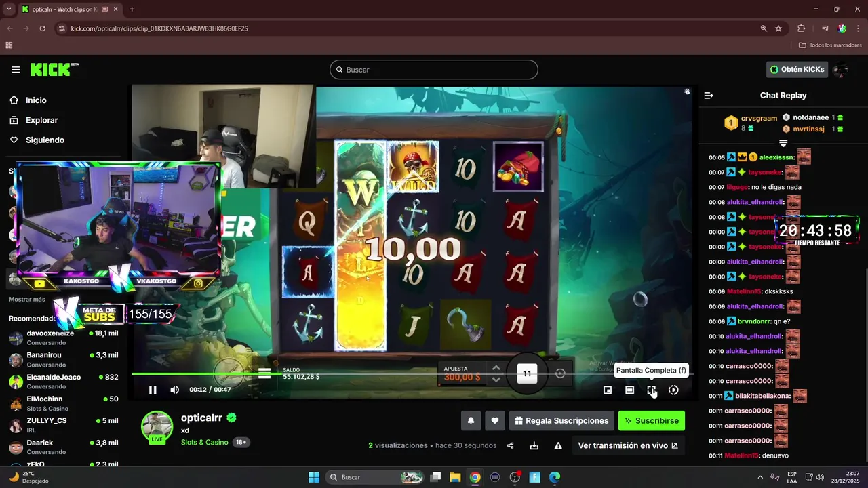Image resolution: width=868 pixels, height=488 pixels.
Task: Select the opticalrr browser tab
Action: click(70, 9)
